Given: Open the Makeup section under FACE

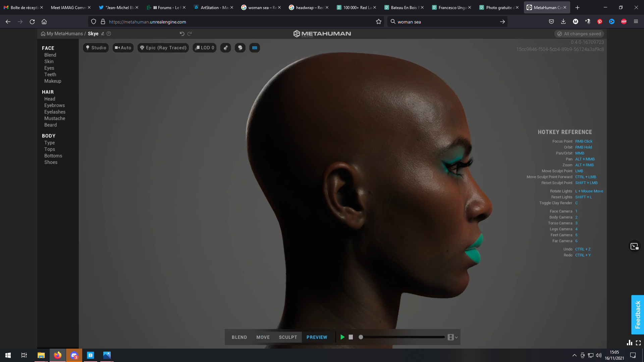Looking at the screenshot, I should (53, 81).
